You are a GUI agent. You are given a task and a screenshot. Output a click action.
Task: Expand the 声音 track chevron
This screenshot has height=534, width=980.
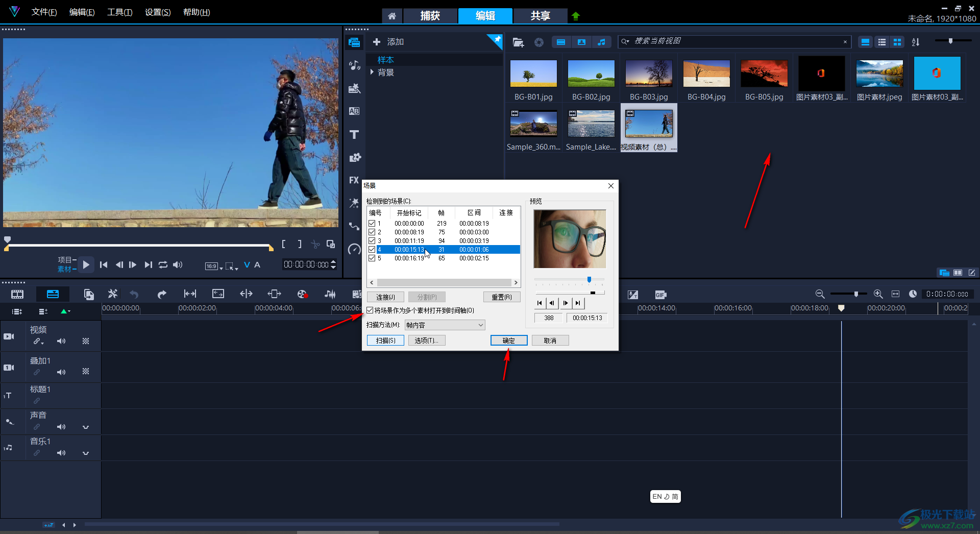tap(86, 427)
